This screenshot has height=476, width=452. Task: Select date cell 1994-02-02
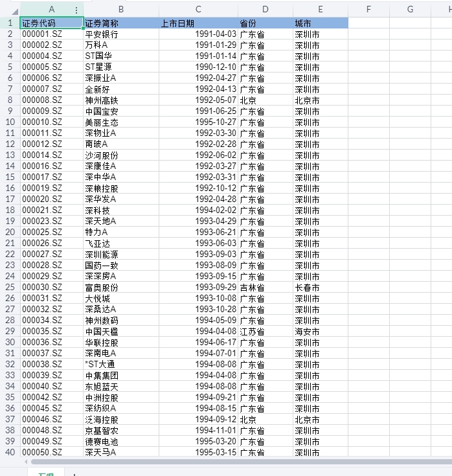click(x=199, y=210)
